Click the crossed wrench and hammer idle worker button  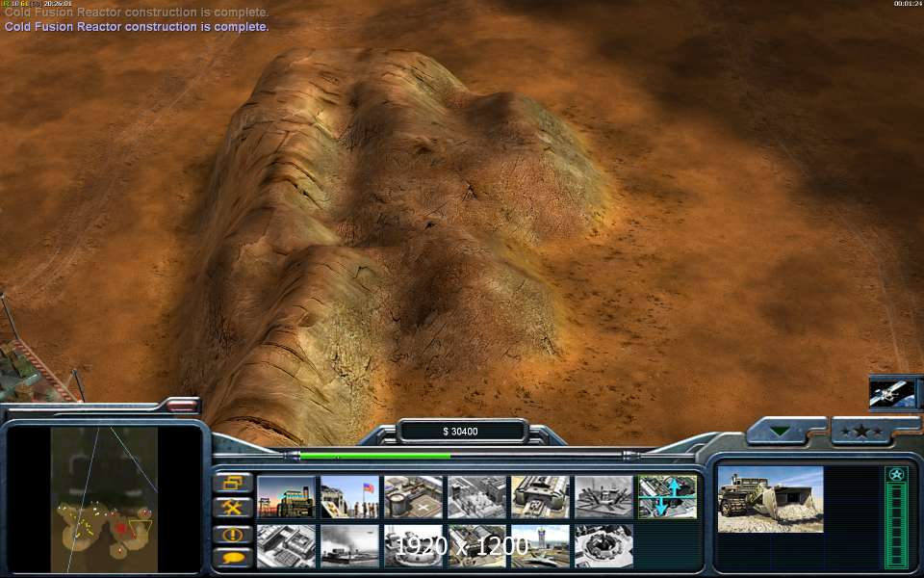click(233, 508)
